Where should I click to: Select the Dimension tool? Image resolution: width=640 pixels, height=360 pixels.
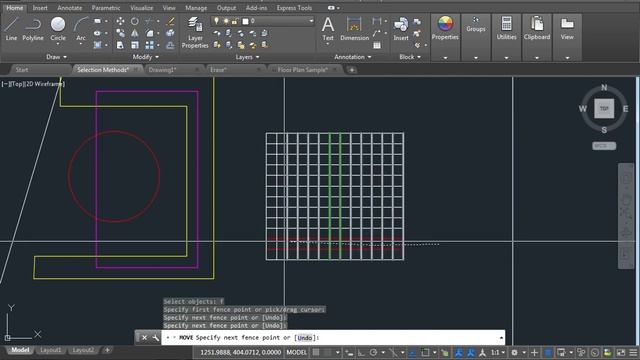(x=354, y=29)
